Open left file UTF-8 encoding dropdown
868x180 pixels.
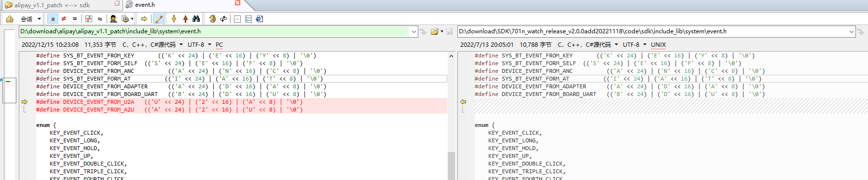pos(198,44)
